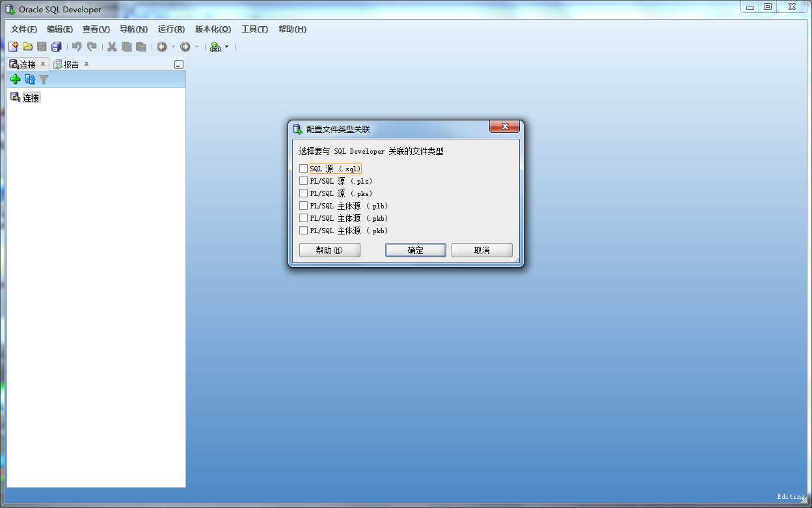
Task: Click the Oracle SQL Developer title icon
Action: (x=10, y=9)
